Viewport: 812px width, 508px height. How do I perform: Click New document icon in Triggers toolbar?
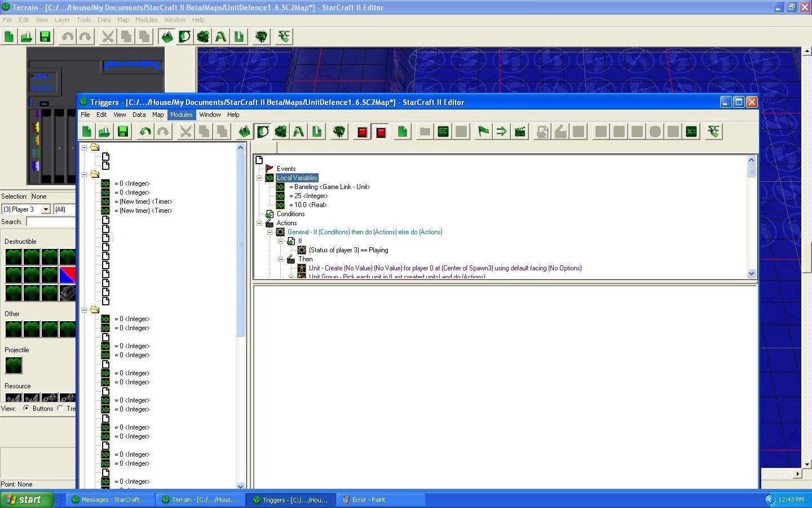pyautogui.click(x=87, y=132)
